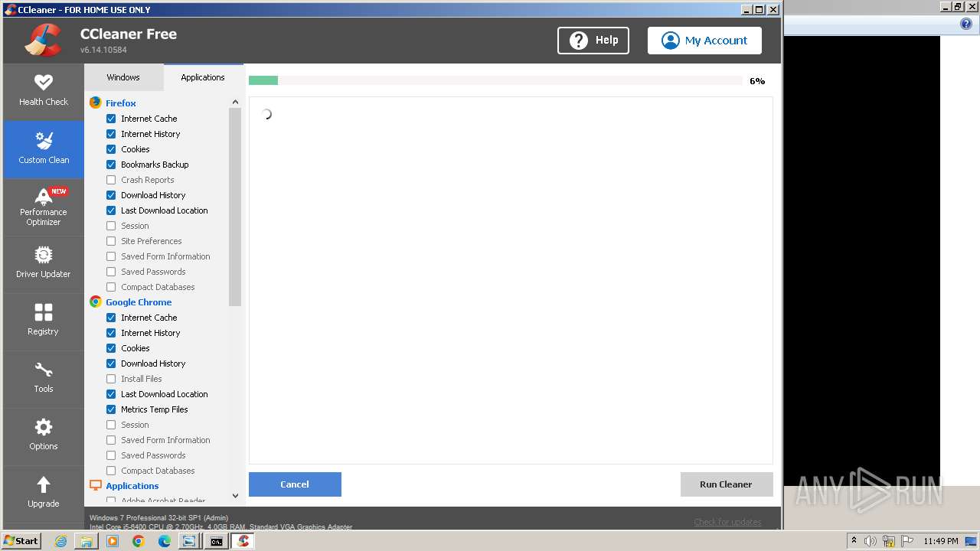Enable Firefox Crash Reports checkbox
980x551 pixels.
[111, 180]
